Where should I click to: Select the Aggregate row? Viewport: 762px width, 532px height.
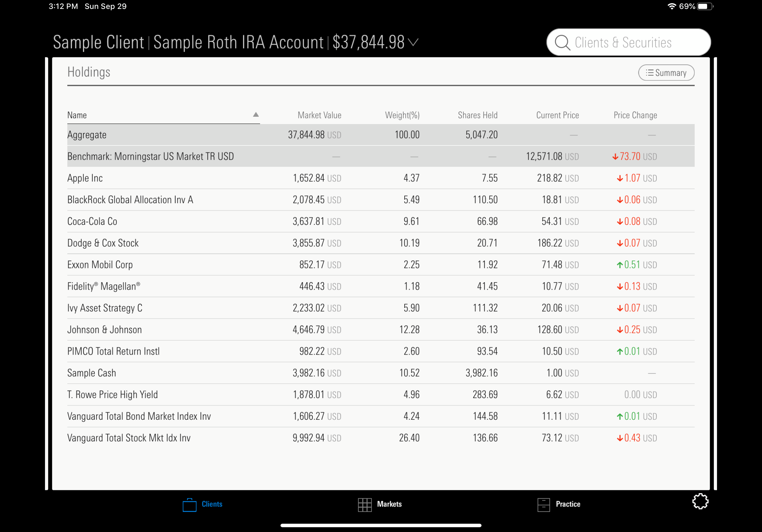point(381,135)
